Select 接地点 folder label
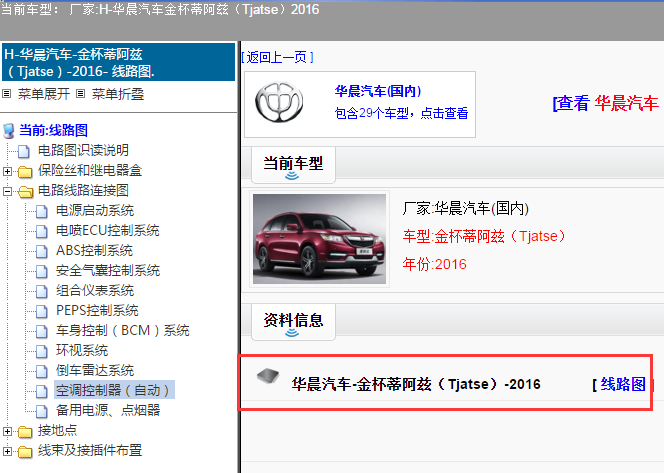 [57, 431]
